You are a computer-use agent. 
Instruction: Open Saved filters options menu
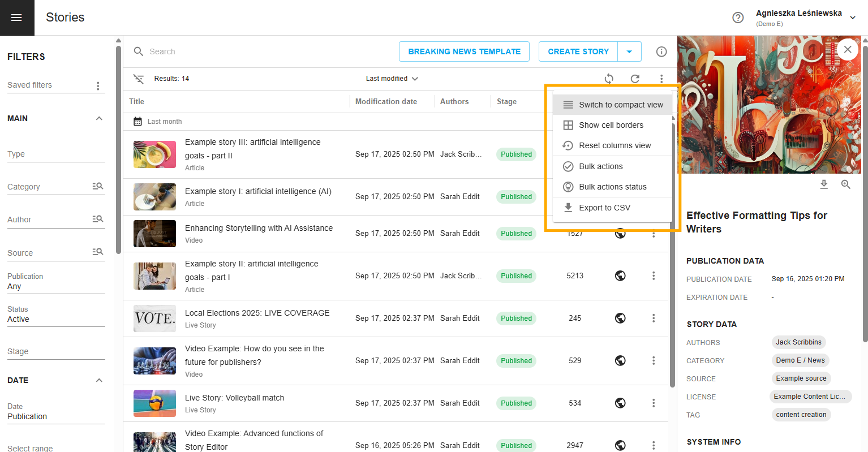[x=98, y=86]
